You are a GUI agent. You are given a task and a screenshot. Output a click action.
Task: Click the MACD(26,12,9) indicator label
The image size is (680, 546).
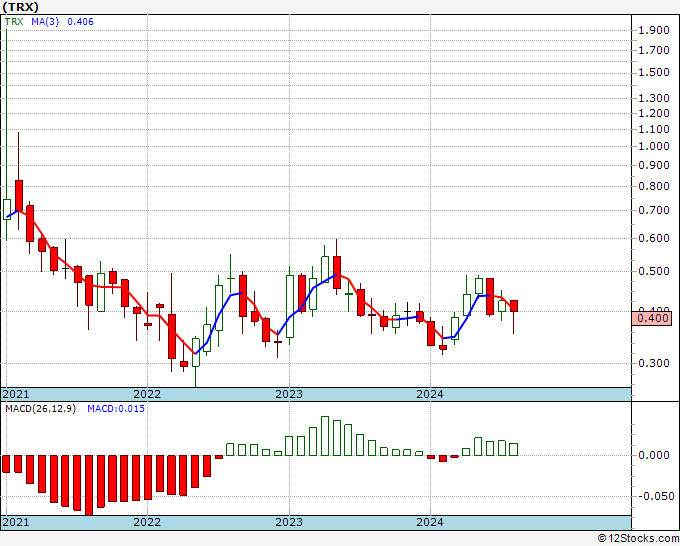pyautogui.click(x=40, y=409)
